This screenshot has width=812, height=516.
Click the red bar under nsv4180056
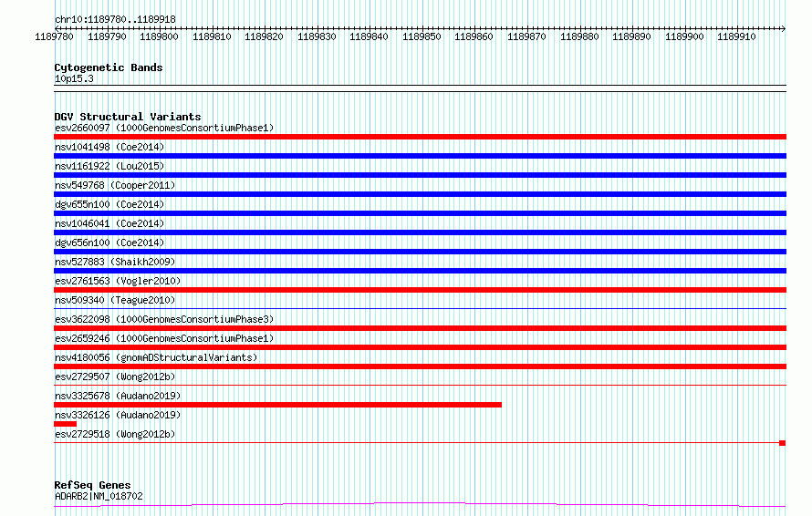click(420, 366)
